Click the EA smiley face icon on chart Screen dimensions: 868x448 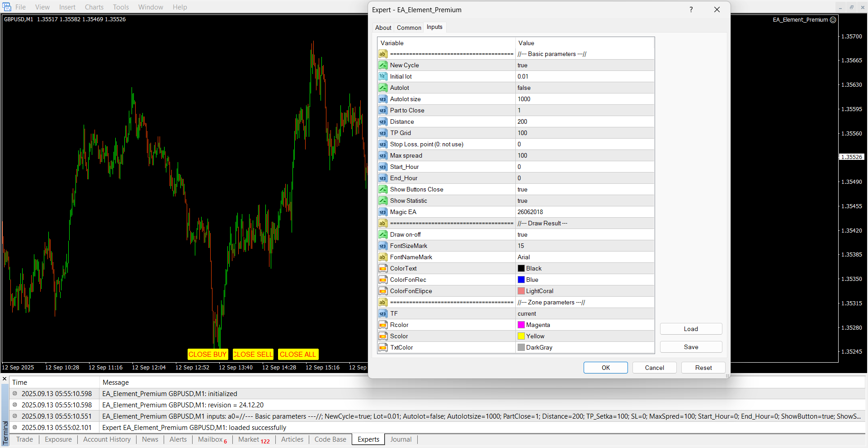pyautogui.click(x=833, y=20)
